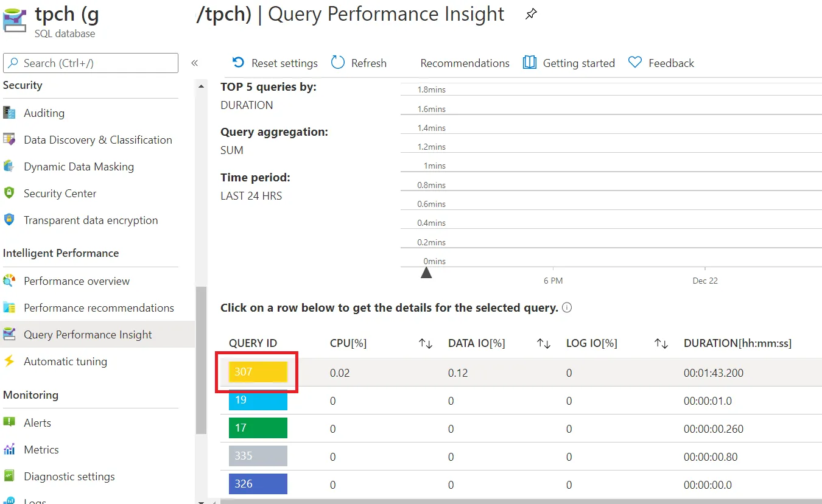Screen dimensions: 822x504
Task: Click the Diagnostic settings icon
Action: click(9, 476)
